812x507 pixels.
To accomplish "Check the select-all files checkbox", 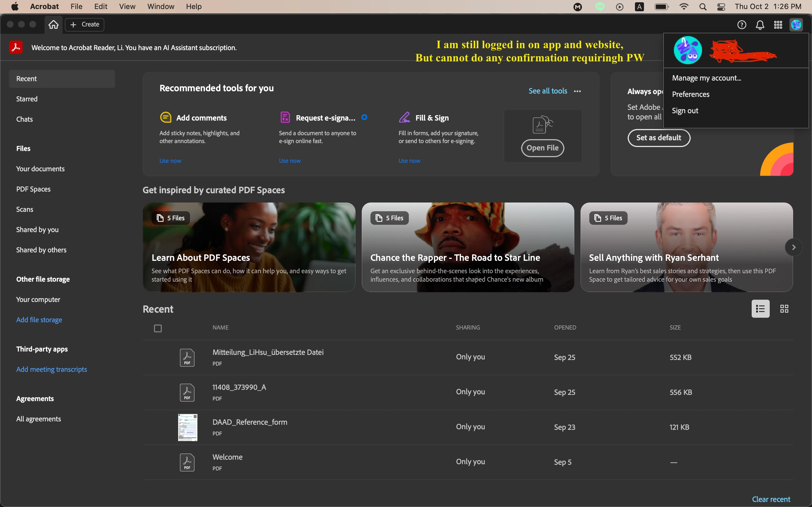I will click(158, 328).
